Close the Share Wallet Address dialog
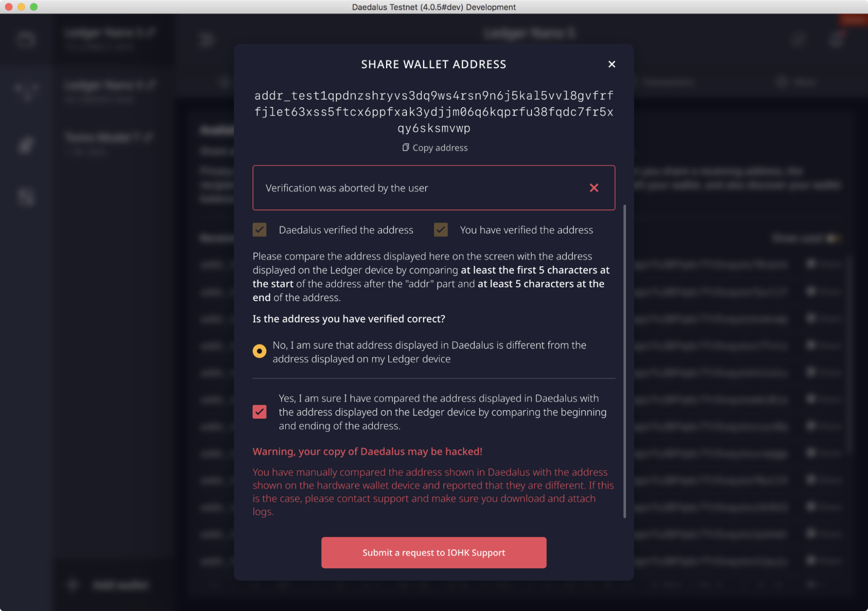The height and width of the screenshot is (611, 868). coord(611,64)
